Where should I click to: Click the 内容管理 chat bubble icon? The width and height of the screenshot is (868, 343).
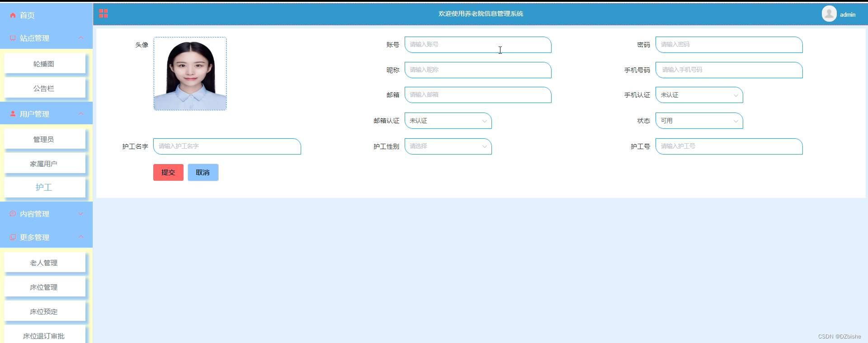point(13,214)
